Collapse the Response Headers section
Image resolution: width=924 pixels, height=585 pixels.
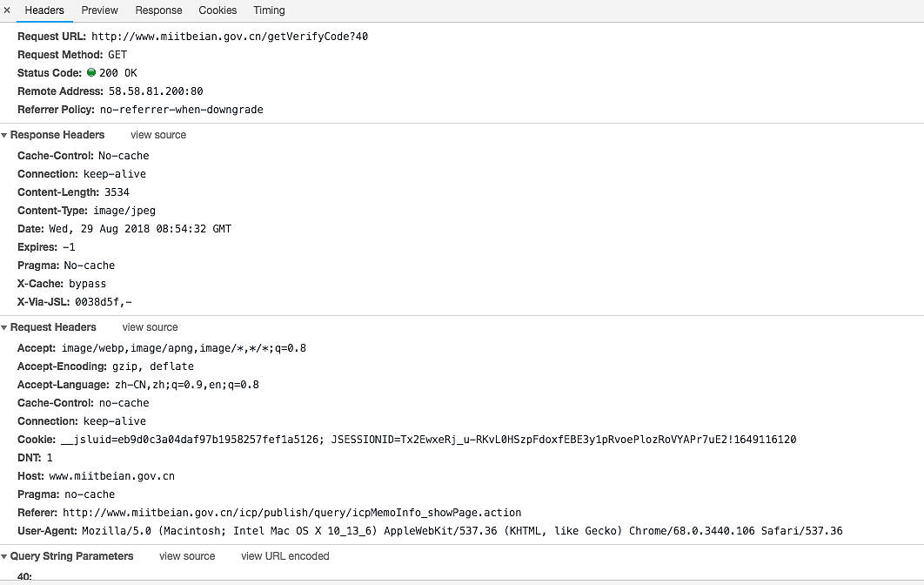tap(4, 136)
